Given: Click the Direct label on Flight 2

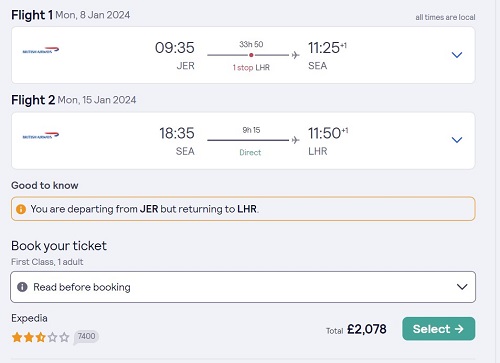Looking at the screenshot, I should [250, 152].
